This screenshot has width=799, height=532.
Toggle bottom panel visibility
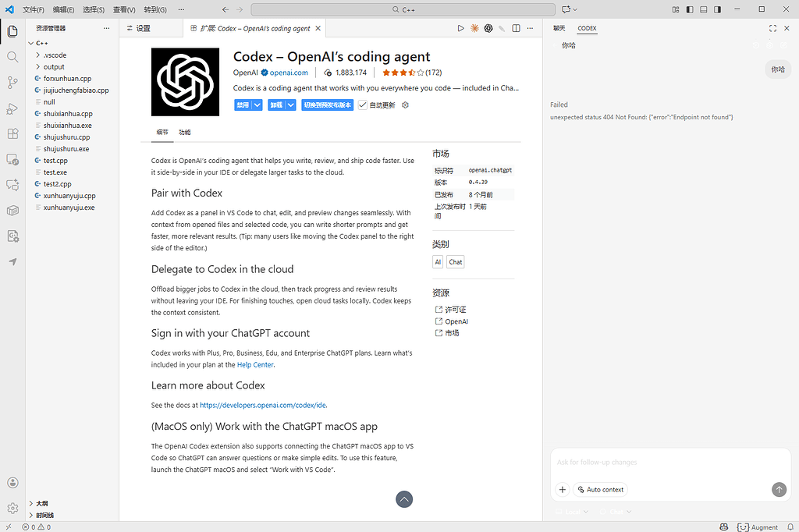click(704, 9)
